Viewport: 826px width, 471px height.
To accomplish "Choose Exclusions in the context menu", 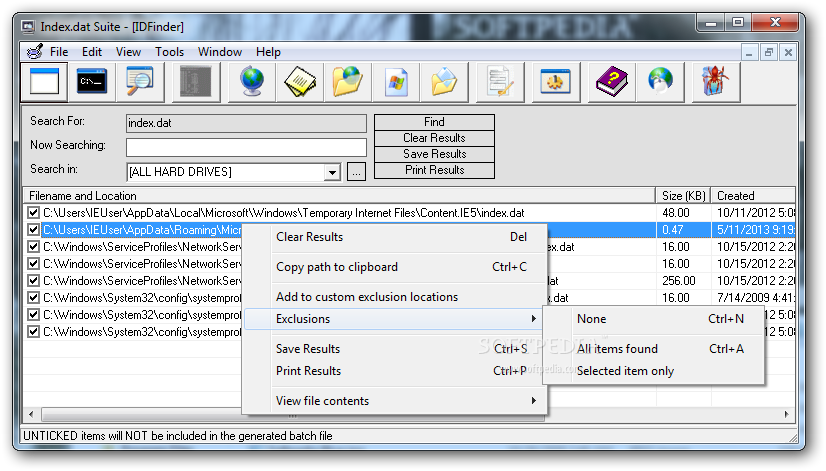I will [394, 319].
